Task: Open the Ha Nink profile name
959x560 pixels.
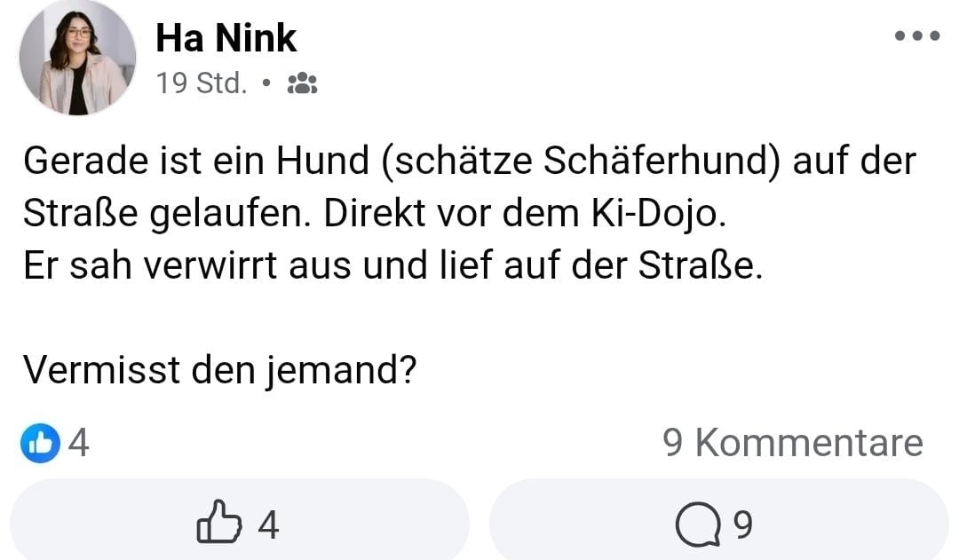Action: pos(226,38)
